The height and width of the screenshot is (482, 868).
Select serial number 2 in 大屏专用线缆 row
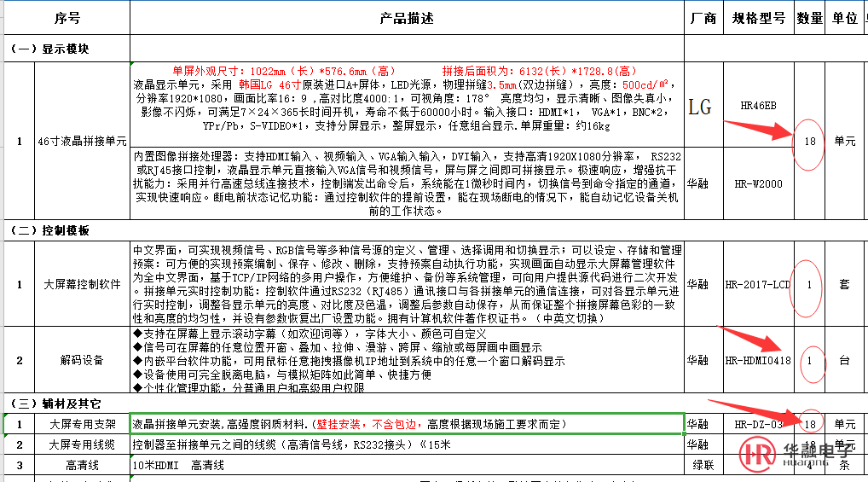coord(20,444)
